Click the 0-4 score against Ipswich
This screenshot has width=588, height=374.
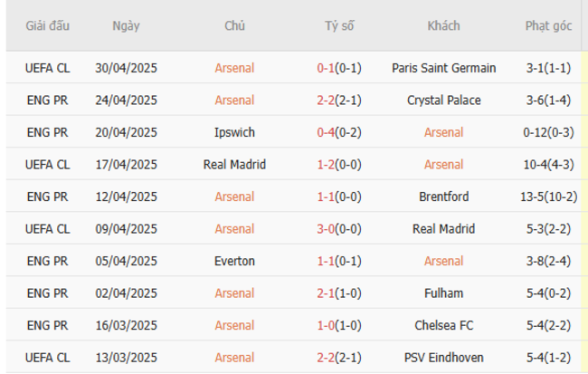(326, 132)
